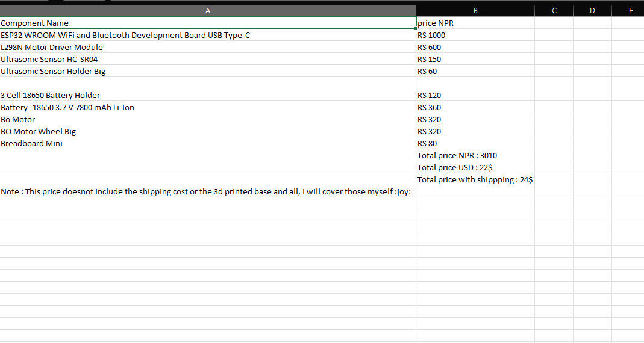Viewport: 644px width, 343px height.
Task: Click the total price with shipping cell
Action: point(475,179)
